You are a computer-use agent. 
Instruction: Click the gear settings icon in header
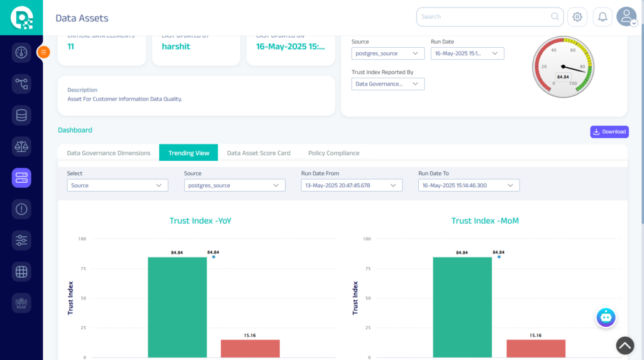pos(577,17)
